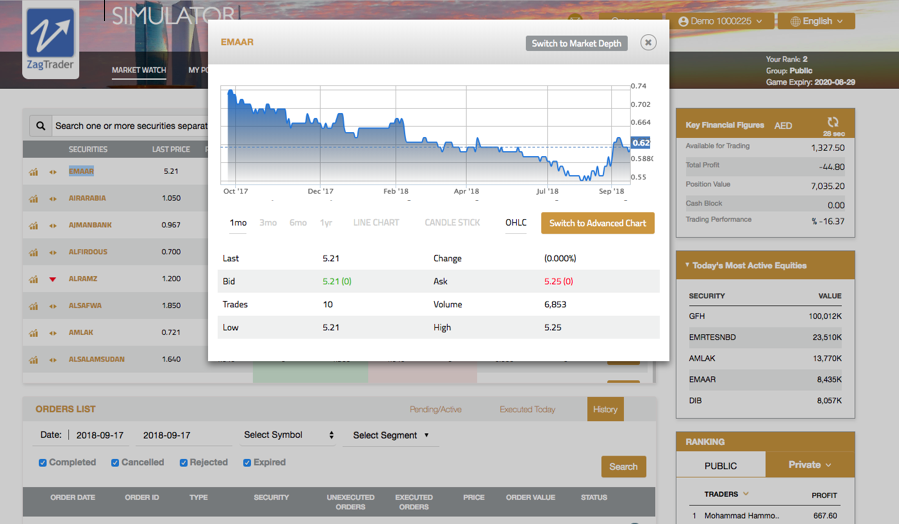Toggle the Cancelled checkbox
This screenshot has height=524, width=900.
click(x=115, y=463)
